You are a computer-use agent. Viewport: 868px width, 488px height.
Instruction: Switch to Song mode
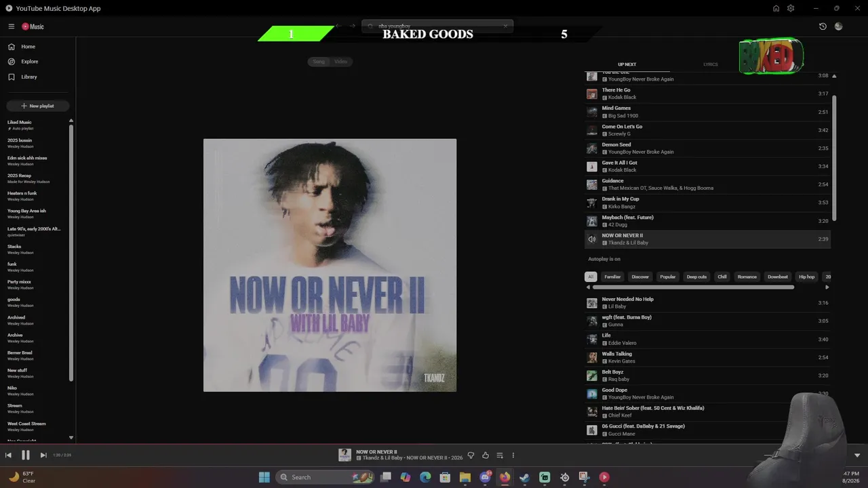319,62
